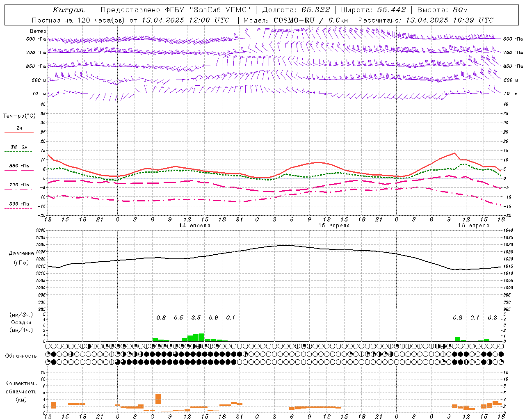Click the "16 апреля" date label

coord(473,226)
